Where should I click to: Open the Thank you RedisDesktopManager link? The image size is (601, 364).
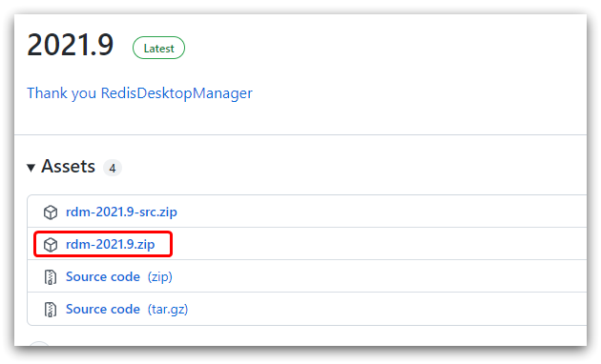pos(139,93)
